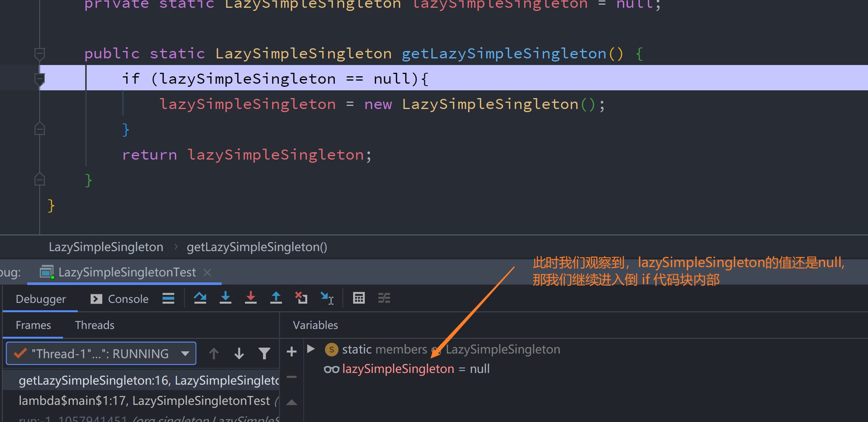Click the Show Execution Point lines icon
Screen dimensions: 868x422
(168, 298)
